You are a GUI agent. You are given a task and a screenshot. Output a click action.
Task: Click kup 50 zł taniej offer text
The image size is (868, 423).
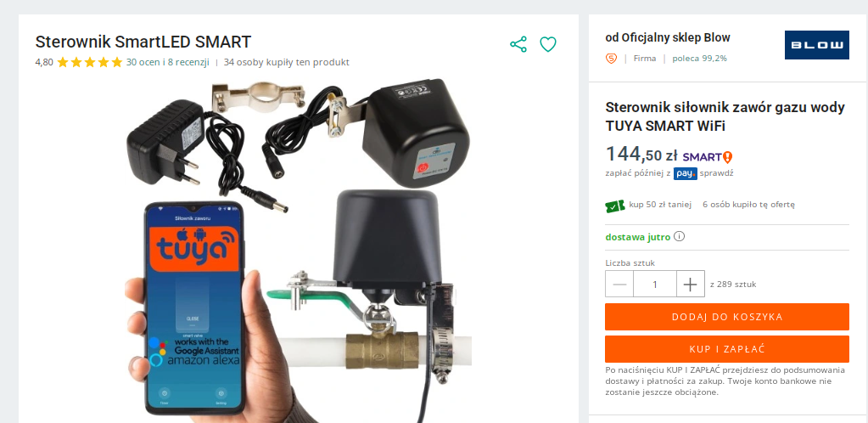coord(660,205)
